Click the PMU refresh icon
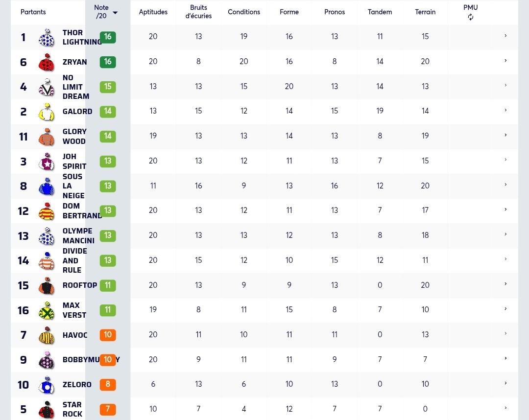529x420 pixels. 470,17
